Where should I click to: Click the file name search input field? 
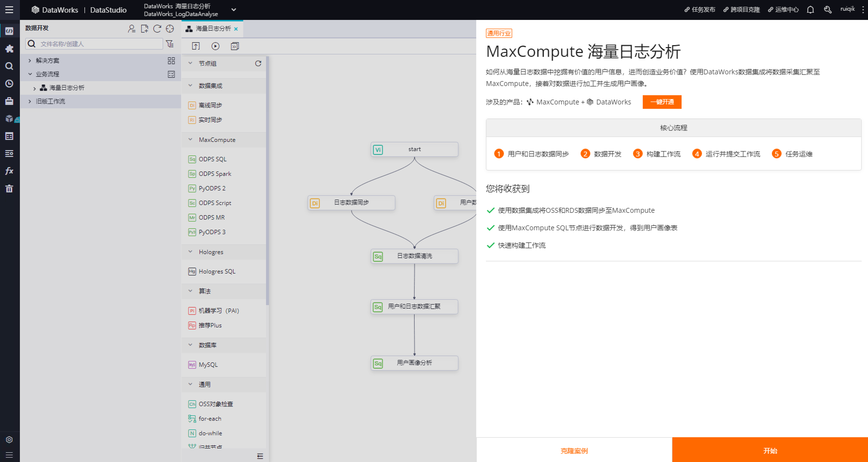(100, 44)
